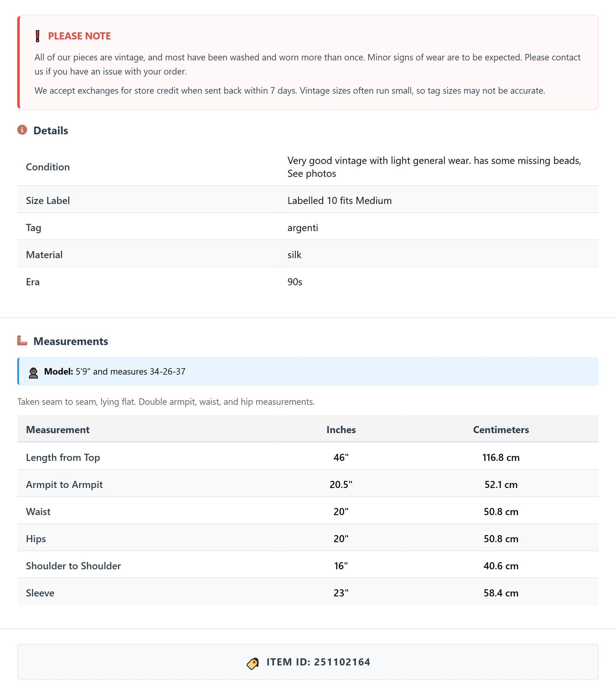Click the Inches column header
The height and width of the screenshot is (695, 616).
coord(341,429)
